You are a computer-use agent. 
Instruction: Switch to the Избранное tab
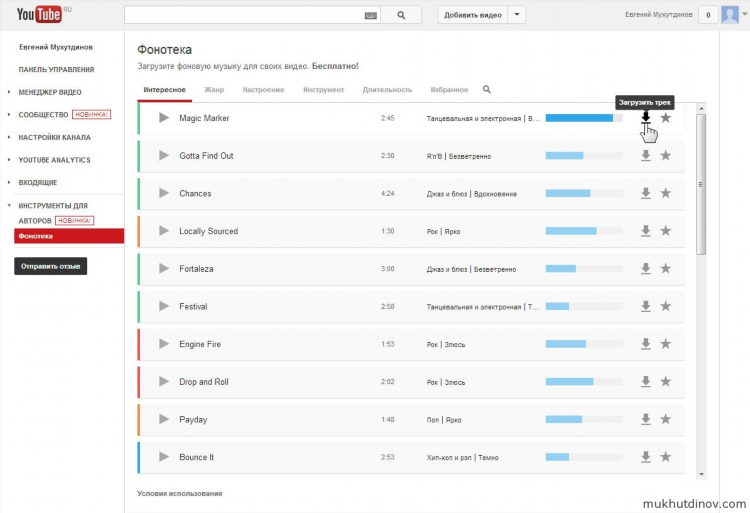pos(449,90)
